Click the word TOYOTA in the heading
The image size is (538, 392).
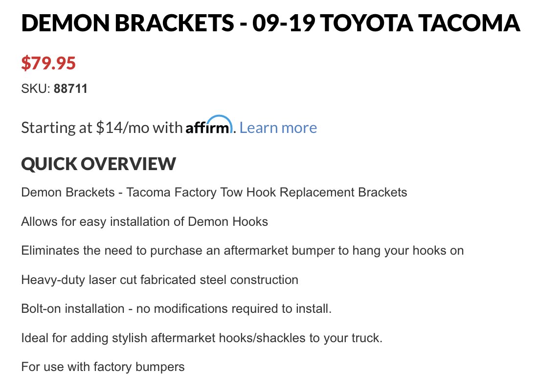(x=367, y=23)
